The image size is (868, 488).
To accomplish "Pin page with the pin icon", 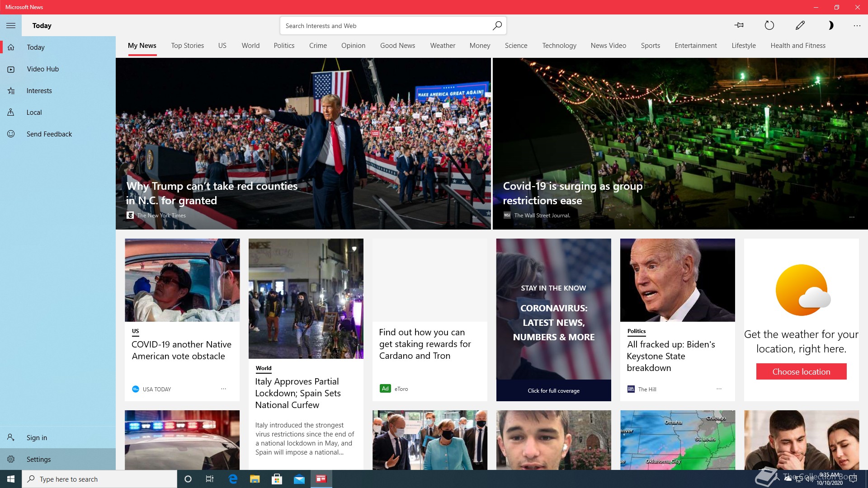I will click(x=739, y=25).
